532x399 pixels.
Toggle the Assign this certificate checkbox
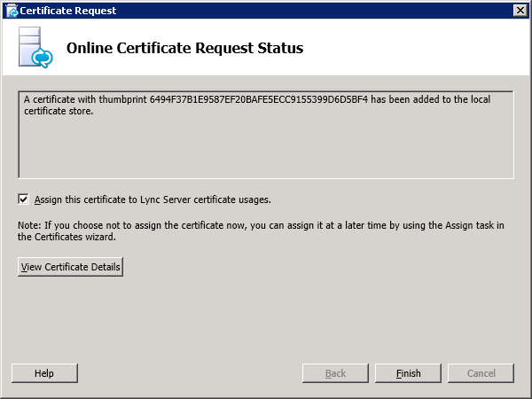tap(23, 199)
